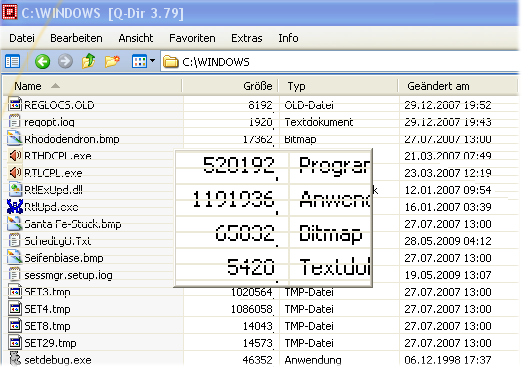Image resolution: width=522 pixels, height=368 pixels.
Task: Select the regopt.log file icon
Action: click(x=15, y=121)
